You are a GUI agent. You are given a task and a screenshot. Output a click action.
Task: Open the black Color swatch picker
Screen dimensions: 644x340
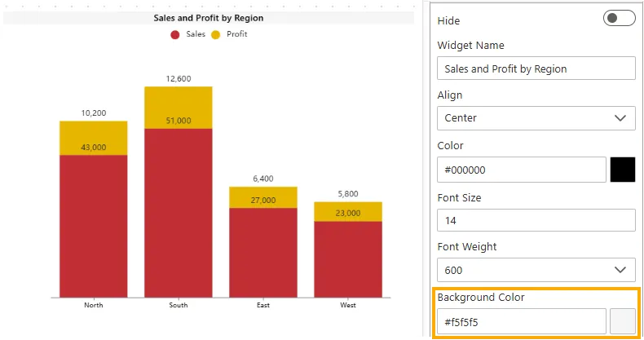622,170
